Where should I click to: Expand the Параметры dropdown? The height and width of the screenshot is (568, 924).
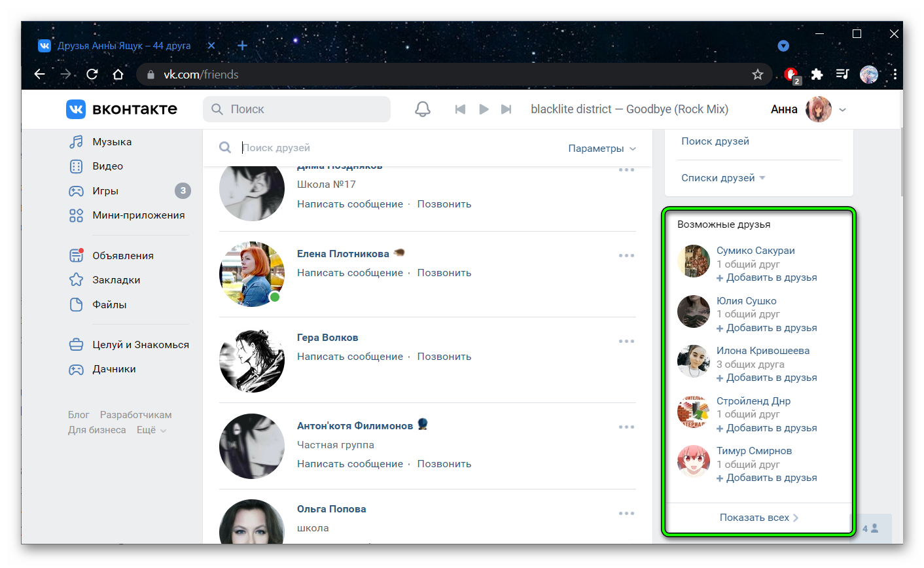(x=602, y=149)
